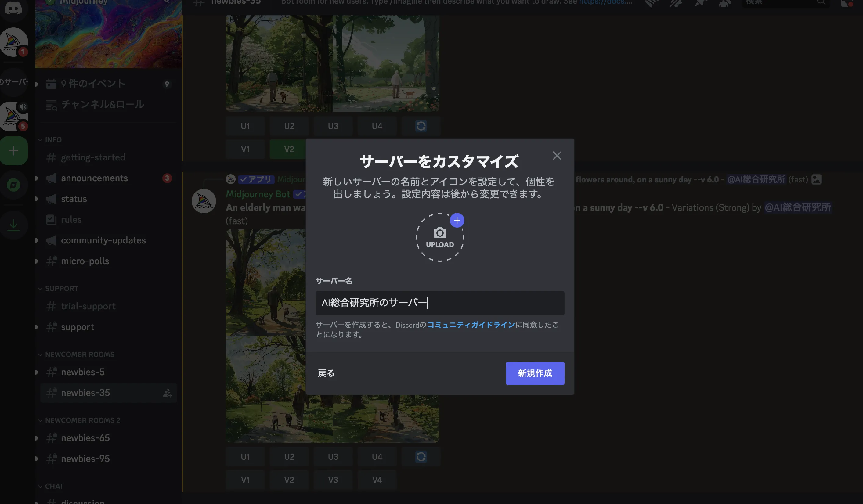
Task: Click U1 button under bottom image grid
Action: [x=245, y=457]
